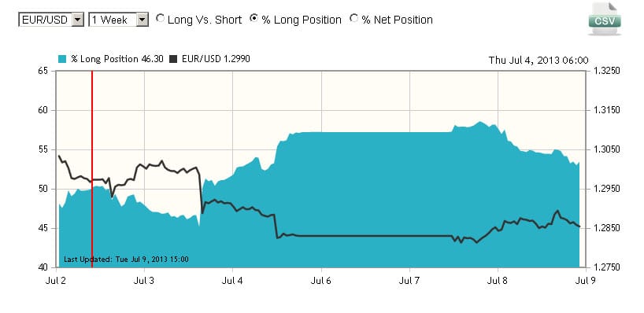644x313 pixels.
Task: Click the Thu Jul 4, 2013 06:00 date readout
Action: [539, 61]
